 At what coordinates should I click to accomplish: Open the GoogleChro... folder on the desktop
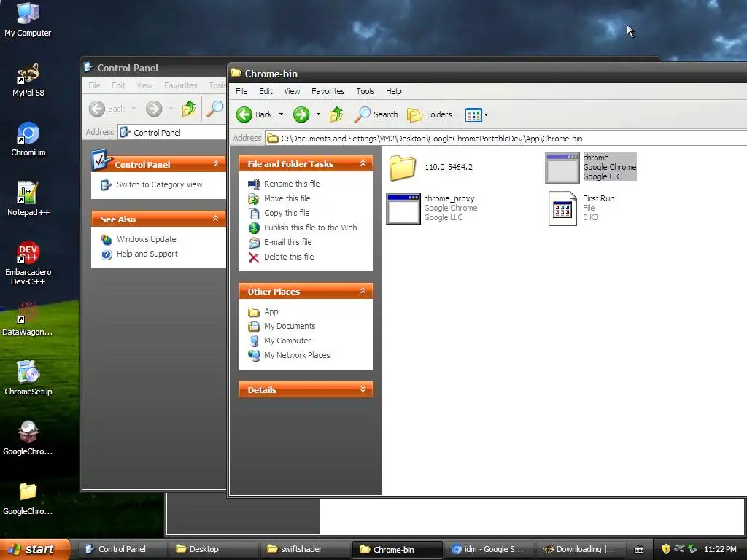click(x=28, y=499)
